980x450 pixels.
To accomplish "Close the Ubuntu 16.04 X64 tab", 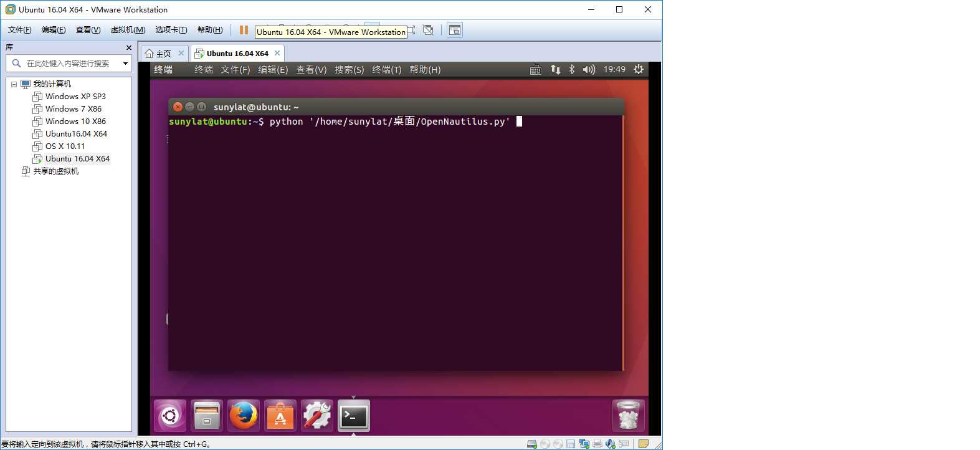I will 277,54.
